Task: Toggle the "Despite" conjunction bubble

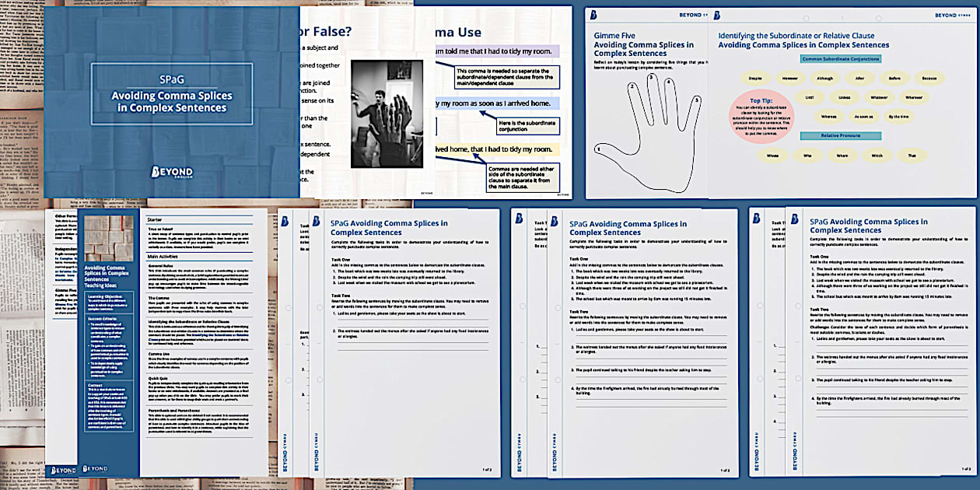Action: click(756, 78)
